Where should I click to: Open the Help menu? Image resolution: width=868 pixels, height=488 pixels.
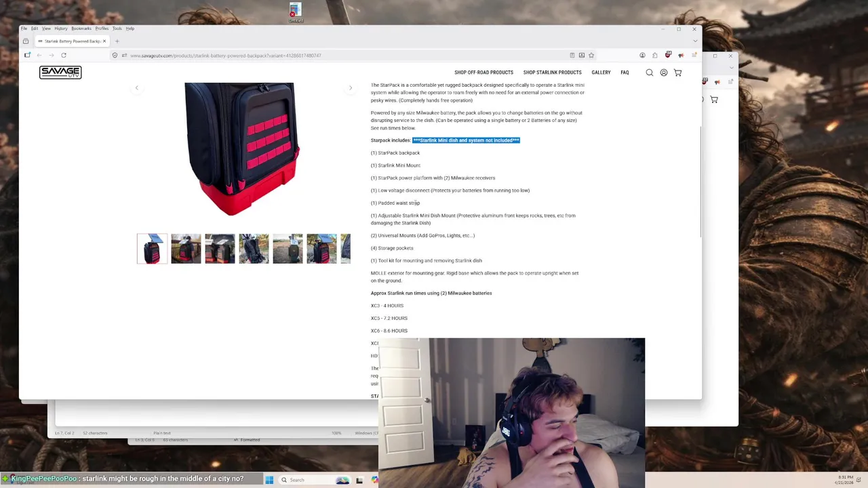(130, 28)
